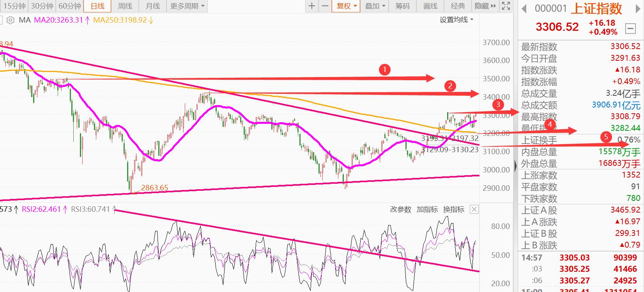Click side panel collapse handle

pos(516,165)
